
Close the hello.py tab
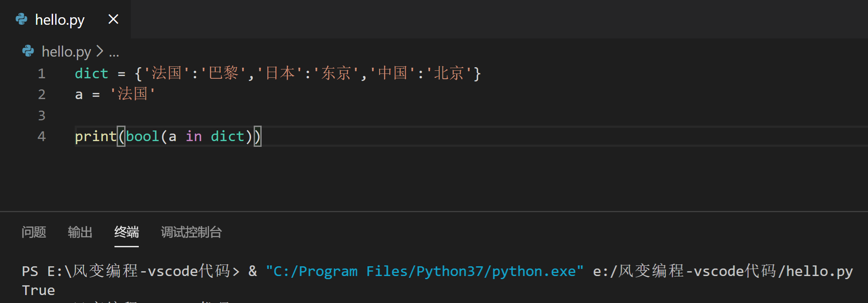[x=114, y=19]
